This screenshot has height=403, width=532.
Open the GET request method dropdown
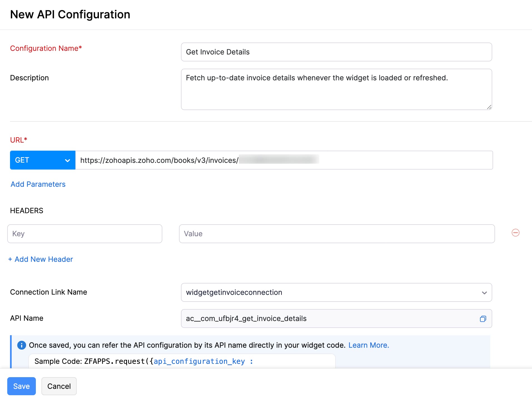(x=67, y=160)
